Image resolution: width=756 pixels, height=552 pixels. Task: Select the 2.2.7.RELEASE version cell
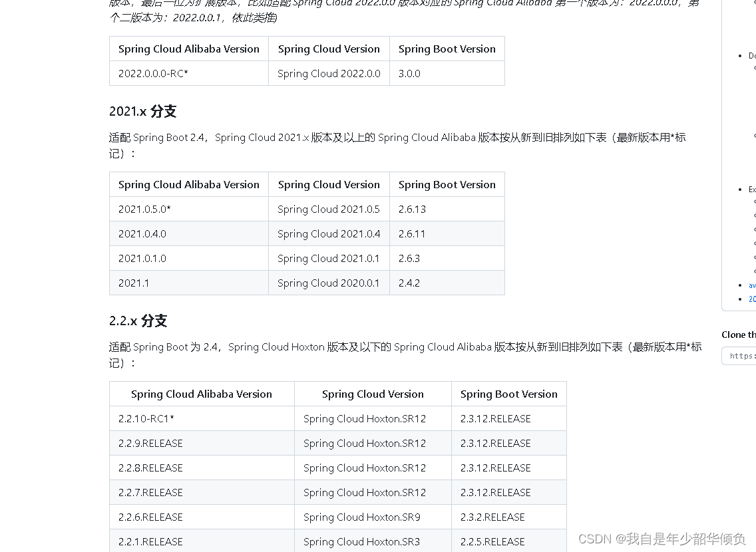[x=202, y=492]
